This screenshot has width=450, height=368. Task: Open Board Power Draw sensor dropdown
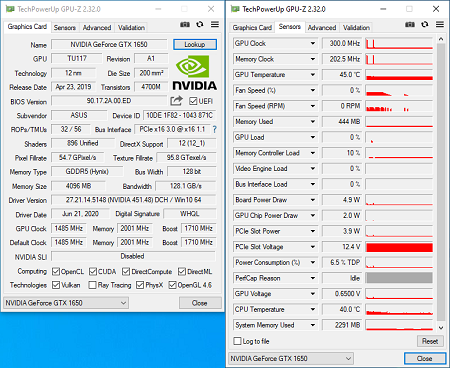313,200
